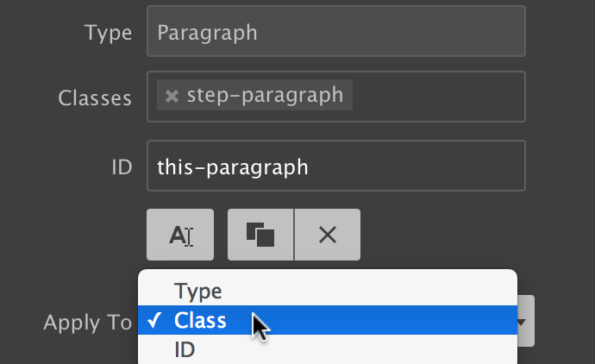Viewport: 595px width, 364px height.
Task: Click the Classes label
Action: pos(95,98)
